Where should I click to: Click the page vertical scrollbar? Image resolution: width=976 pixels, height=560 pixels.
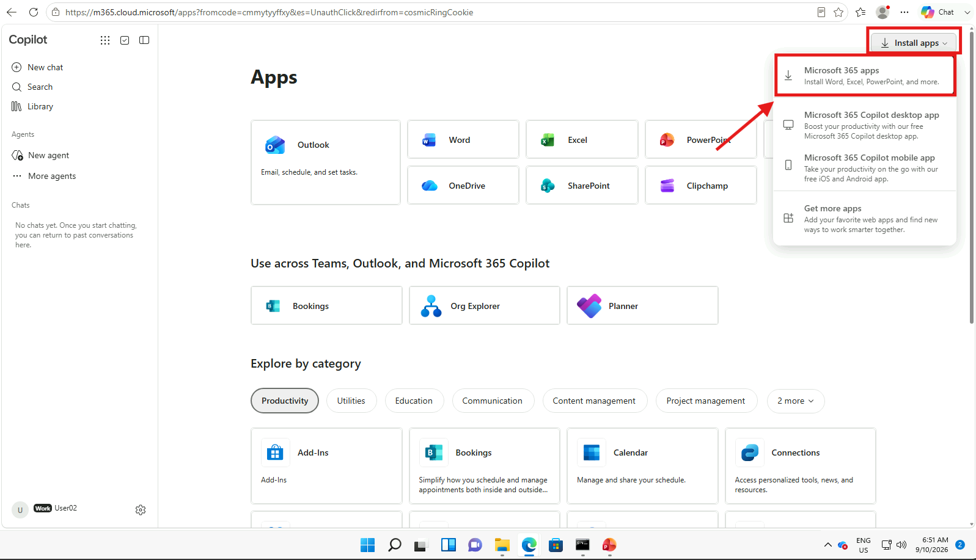972,177
